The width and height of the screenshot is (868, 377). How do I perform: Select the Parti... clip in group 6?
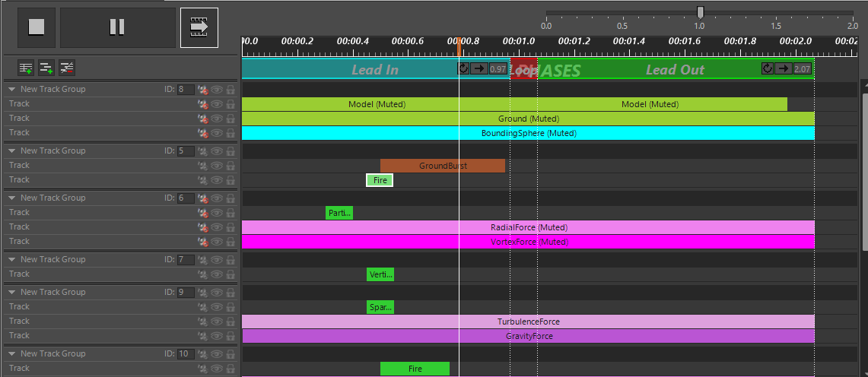click(339, 213)
